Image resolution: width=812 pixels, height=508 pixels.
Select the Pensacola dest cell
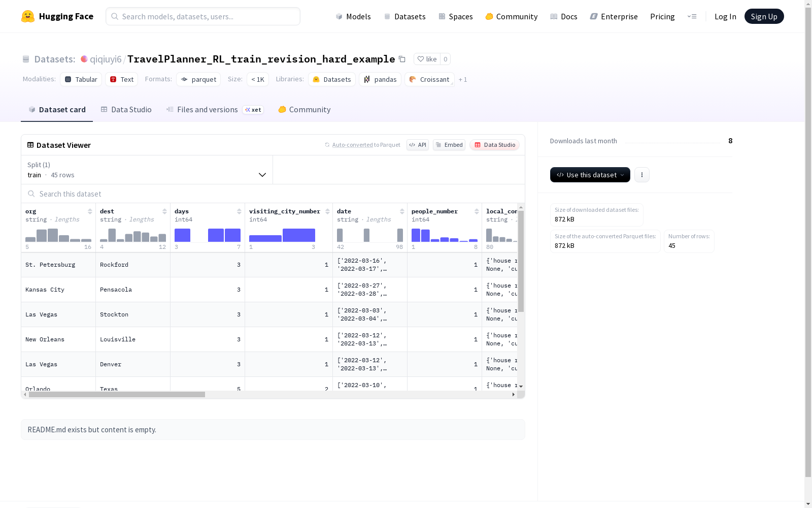133,290
